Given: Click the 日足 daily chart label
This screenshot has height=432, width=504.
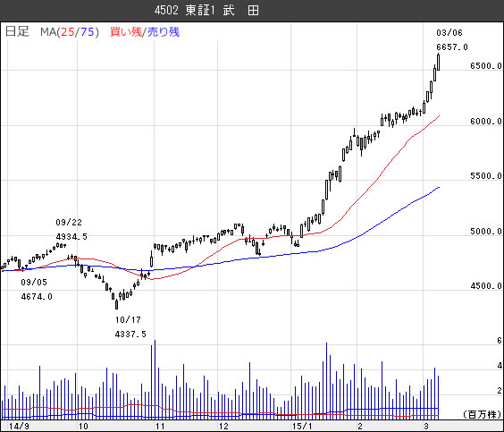Looking at the screenshot, I should (17, 31).
